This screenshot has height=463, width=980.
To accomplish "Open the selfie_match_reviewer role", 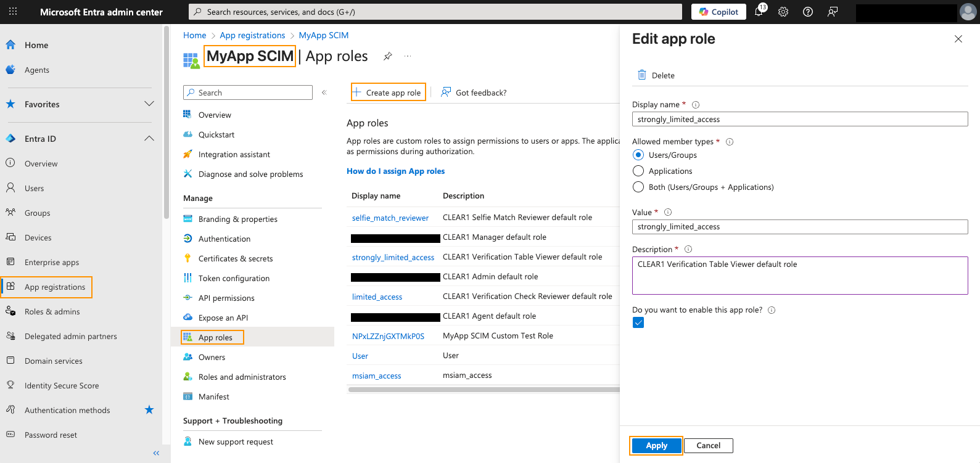I will click(390, 218).
